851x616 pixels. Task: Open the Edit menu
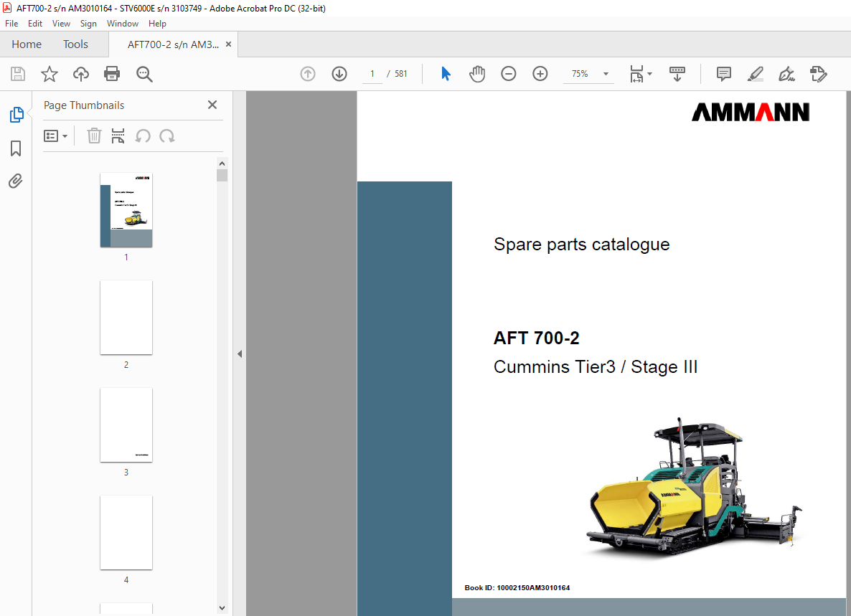tap(34, 24)
